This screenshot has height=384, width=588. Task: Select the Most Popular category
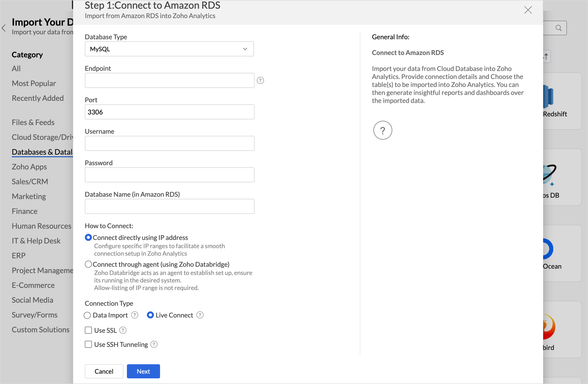pos(34,83)
